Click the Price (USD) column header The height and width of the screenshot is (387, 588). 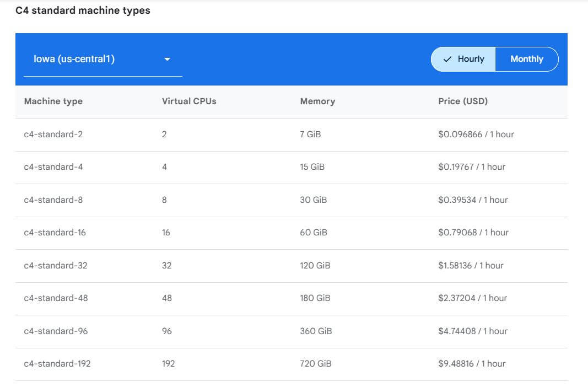point(462,101)
